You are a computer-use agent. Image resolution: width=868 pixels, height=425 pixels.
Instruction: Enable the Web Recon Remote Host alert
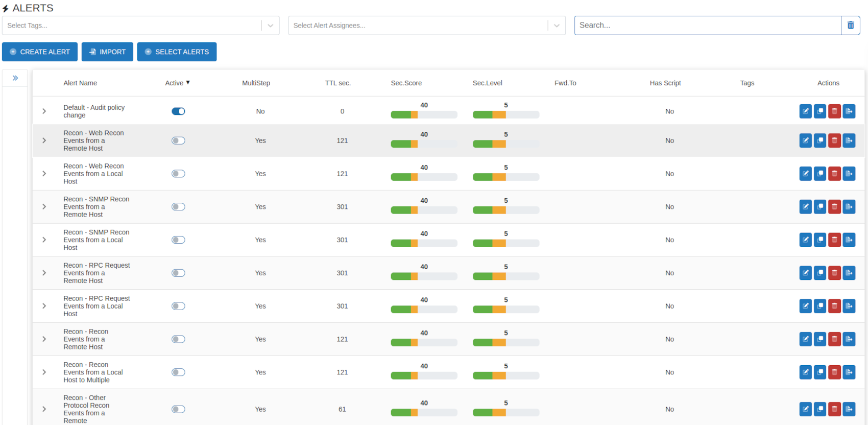pyautogui.click(x=178, y=140)
